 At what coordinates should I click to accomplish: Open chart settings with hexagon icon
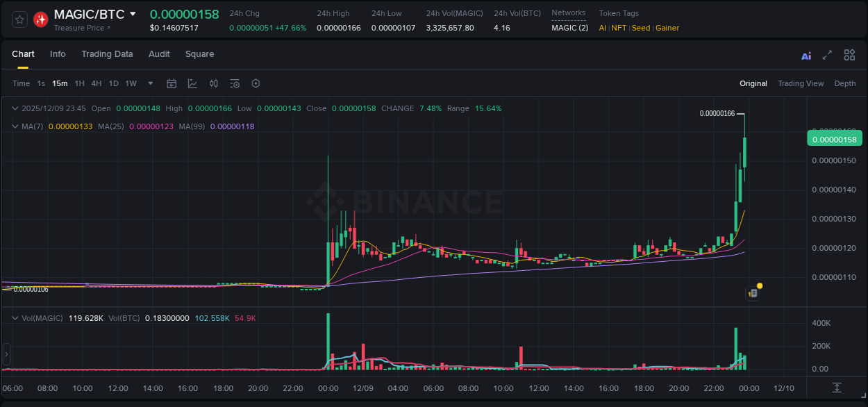coord(256,83)
